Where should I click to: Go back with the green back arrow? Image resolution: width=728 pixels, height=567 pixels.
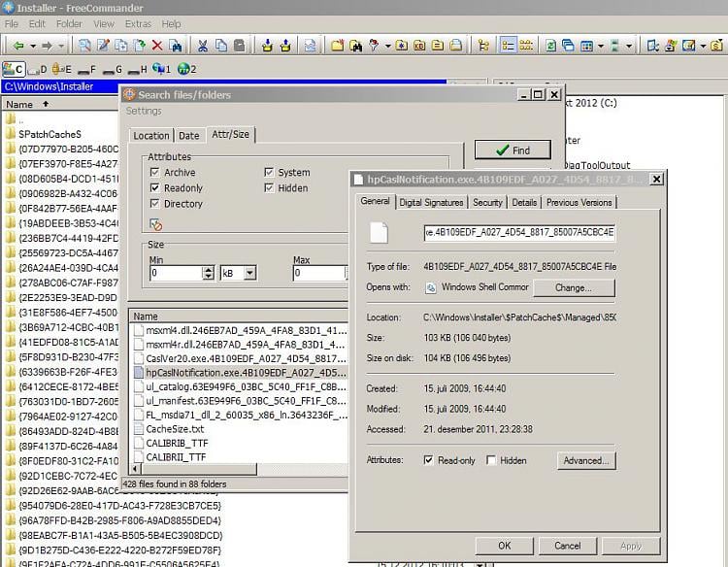coord(18,46)
